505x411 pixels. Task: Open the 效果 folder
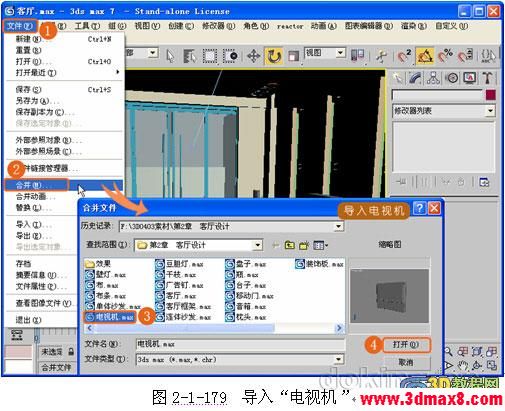pyautogui.click(x=98, y=264)
